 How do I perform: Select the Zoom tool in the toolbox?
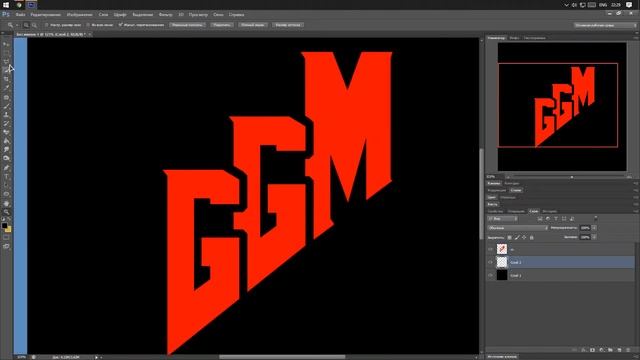click(x=6, y=212)
